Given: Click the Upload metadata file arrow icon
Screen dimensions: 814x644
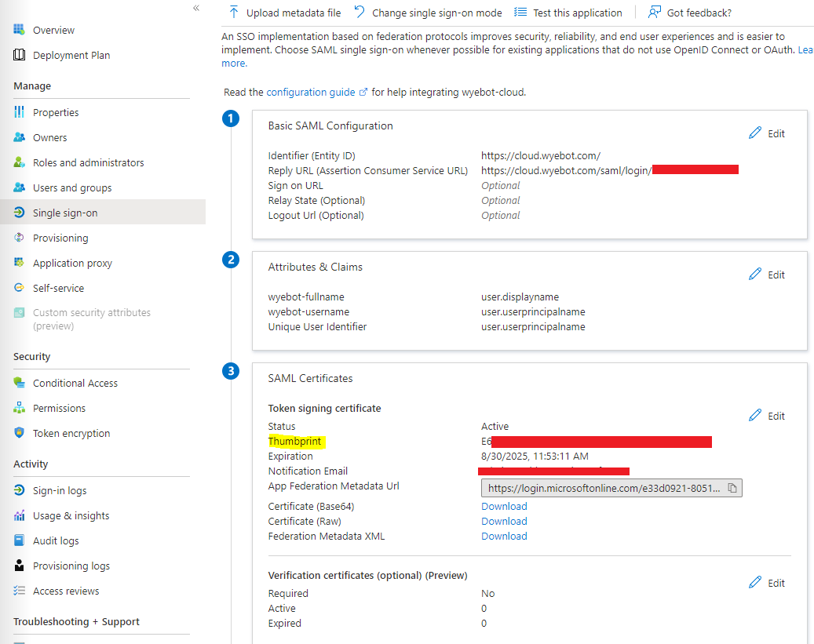Looking at the screenshot, I should click(234, 13).
